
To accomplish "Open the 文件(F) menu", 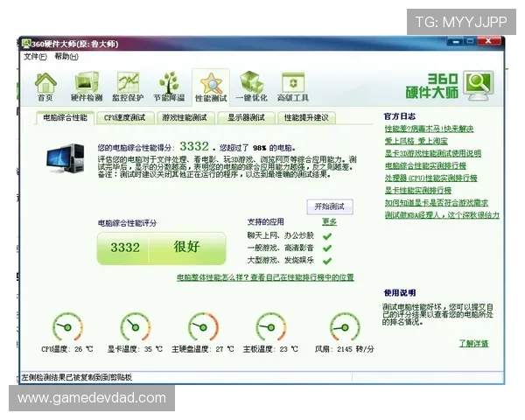I will [35, 57].
